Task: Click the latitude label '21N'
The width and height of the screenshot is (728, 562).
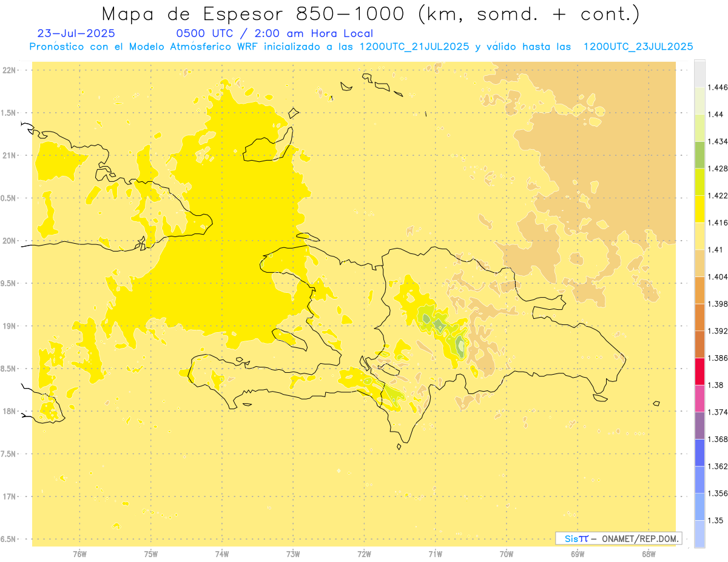Action: (9, 155)
